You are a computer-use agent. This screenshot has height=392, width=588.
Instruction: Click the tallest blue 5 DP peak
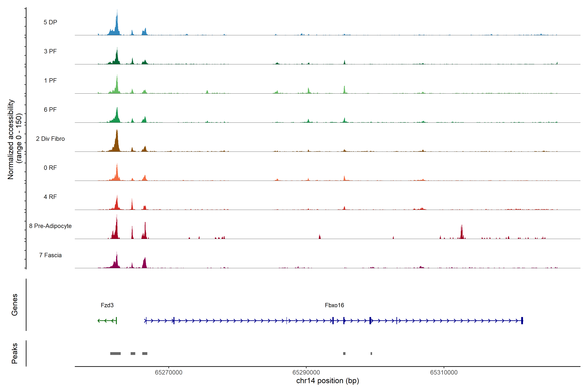point(117,25)
